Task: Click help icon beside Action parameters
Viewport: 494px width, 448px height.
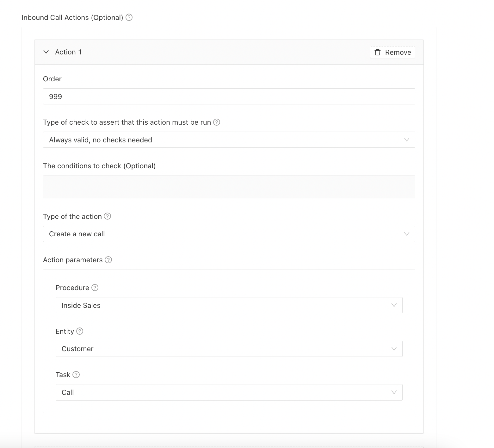Action: point(108,260)
